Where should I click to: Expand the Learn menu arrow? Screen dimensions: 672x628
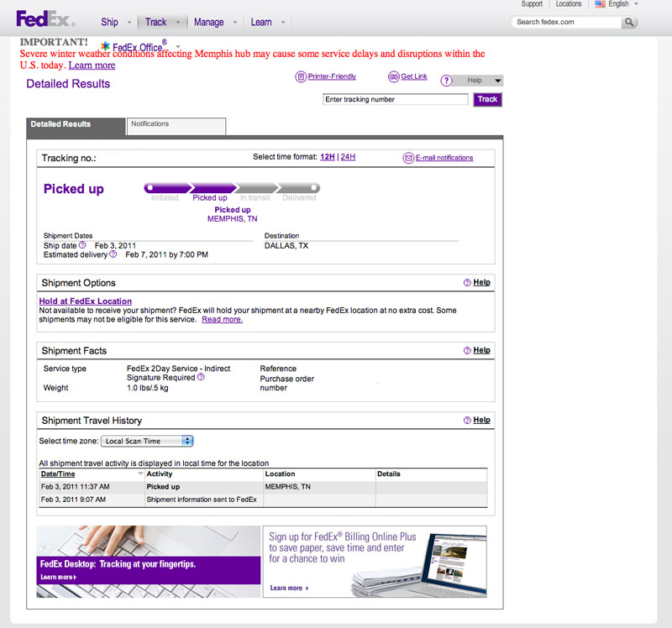click(x=283, y=23)
